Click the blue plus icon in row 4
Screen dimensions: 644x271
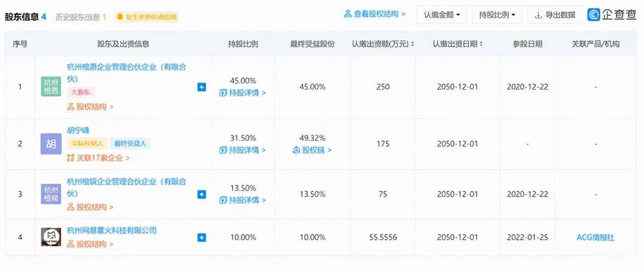[201, 237]
